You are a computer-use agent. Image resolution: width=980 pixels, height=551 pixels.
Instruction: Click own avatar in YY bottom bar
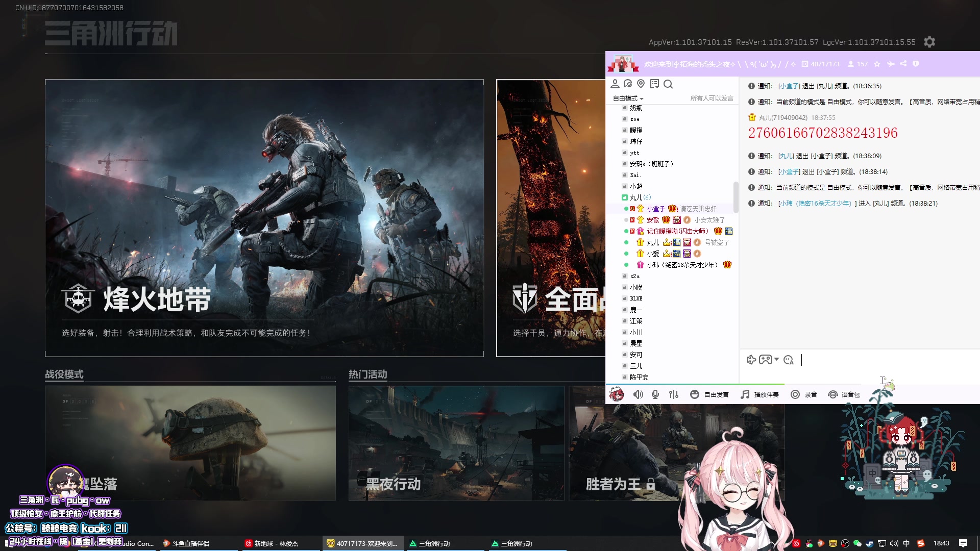click(617, 394)
